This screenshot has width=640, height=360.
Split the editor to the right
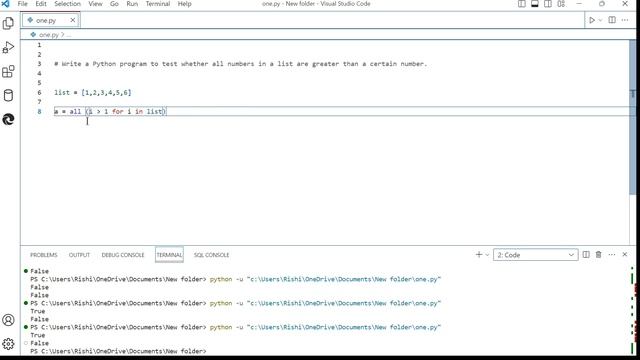tap(612, 20)
